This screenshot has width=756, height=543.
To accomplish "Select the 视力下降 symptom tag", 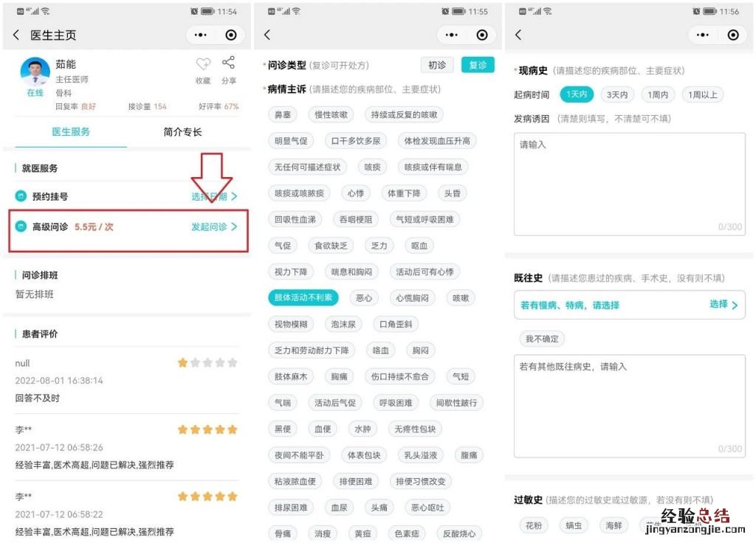I will click(x=291, y=271).
